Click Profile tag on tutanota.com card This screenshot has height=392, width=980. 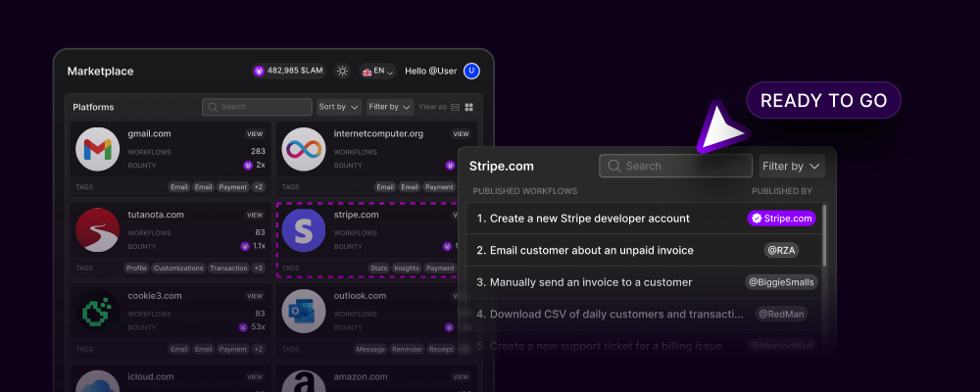pos(136,269)
